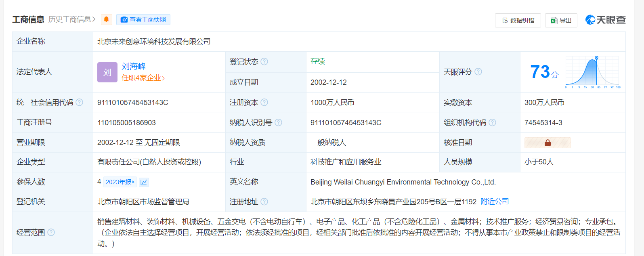Open 查看工商快照 snapshot button

(x=143, y=19)
